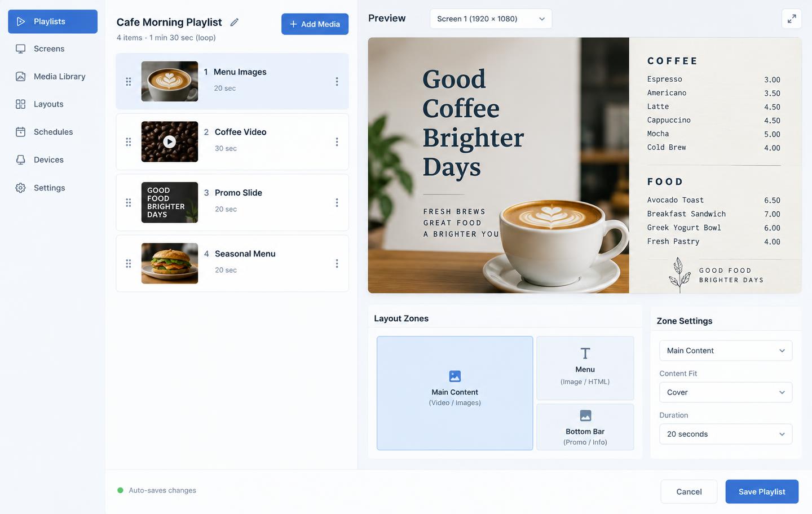Open the fullscreen preview expand icon
The width and height of the screenshot is (812, 514).
pyautogui.click(x=792, y=19)
